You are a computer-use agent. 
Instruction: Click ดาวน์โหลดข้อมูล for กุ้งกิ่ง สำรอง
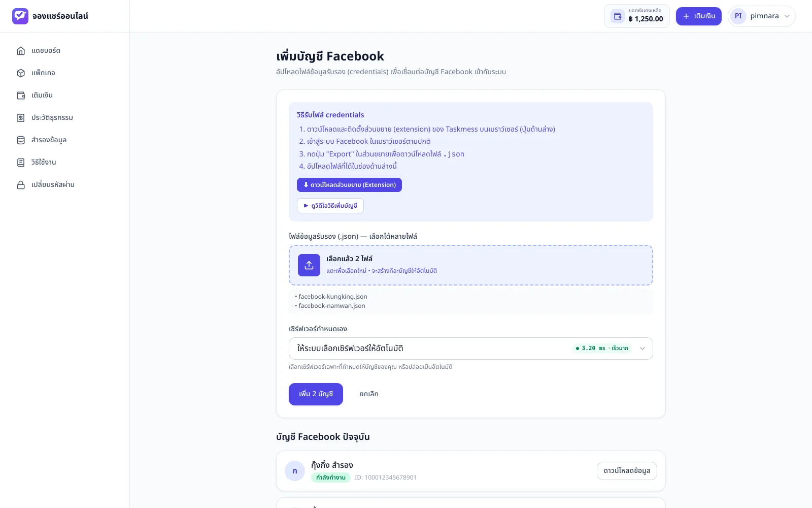627,471
